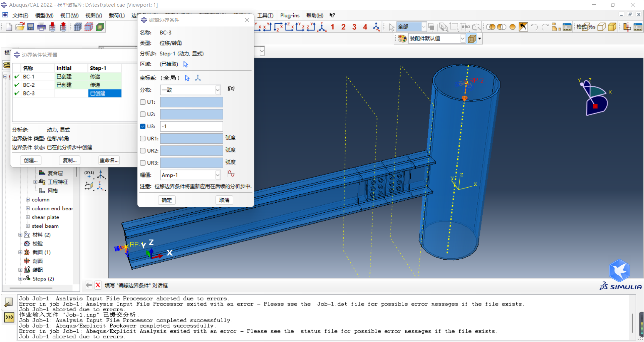Click the create amplitude icon beside Amp-1
Image resolution: width=644 pixels, height=342 pixels.
point(231,174)
